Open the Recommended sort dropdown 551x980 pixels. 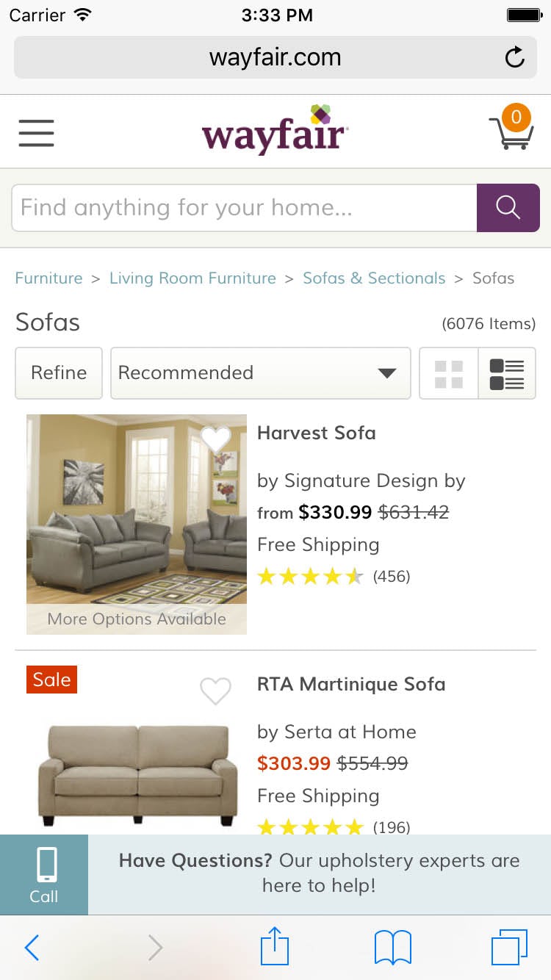coord(260,373)
